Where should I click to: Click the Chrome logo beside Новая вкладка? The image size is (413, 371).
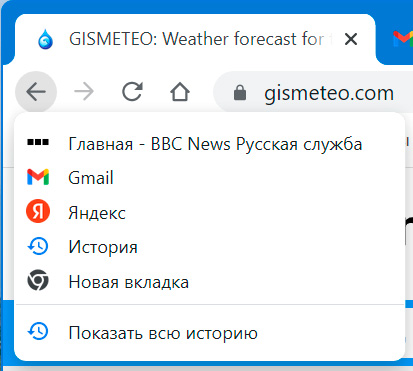pyautogui.click(x=38, y=280)
